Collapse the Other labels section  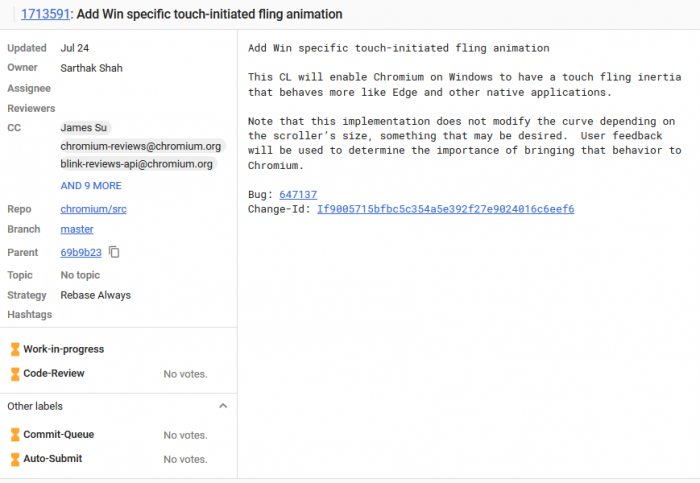(x=223, y=406)
